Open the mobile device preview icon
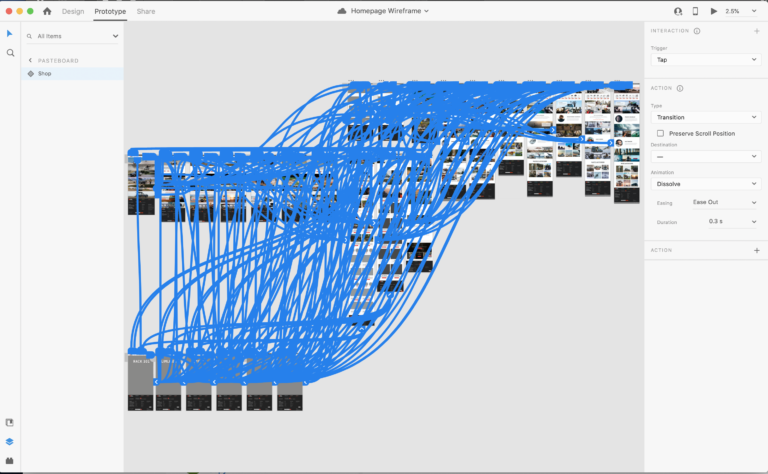The height and width of the screenshot is (474, 768). pos(695,11)
